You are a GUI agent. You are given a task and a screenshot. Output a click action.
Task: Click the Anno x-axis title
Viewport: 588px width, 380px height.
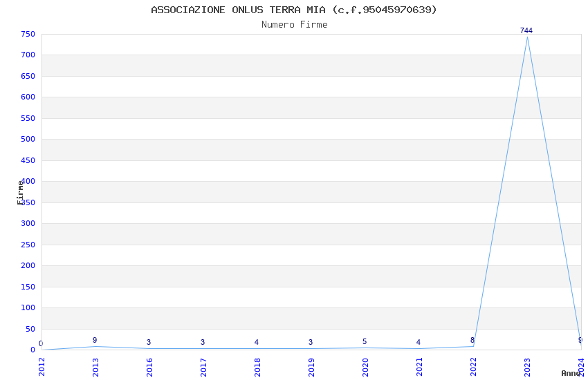[x=571, y=373]
